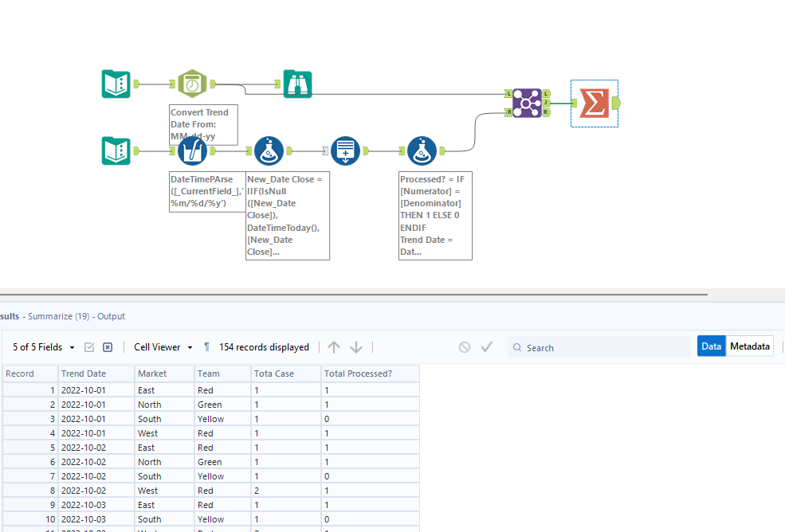Click the Join tool R input anchor
Image resolution: width=785 pixels, height=532 pixels.
(508, 112)
